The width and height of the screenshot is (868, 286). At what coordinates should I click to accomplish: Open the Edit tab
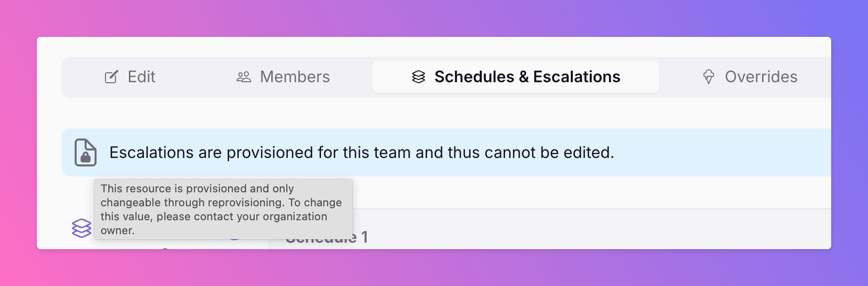[130, 77]
